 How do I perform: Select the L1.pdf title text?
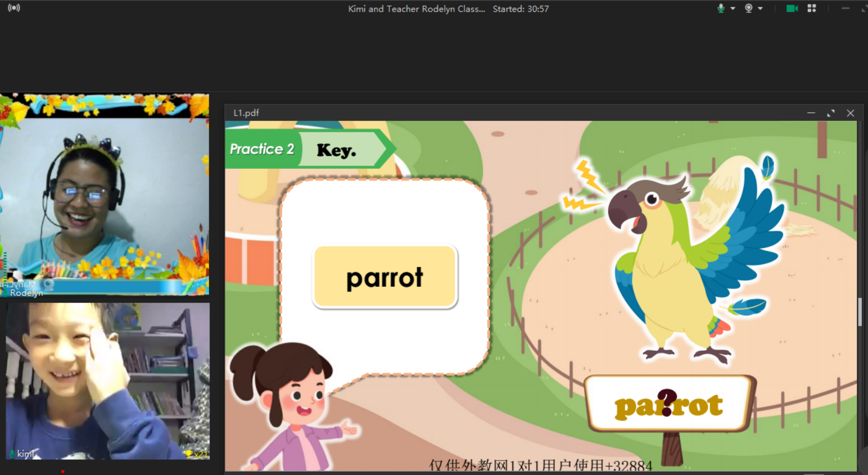(x=246, y=112)
